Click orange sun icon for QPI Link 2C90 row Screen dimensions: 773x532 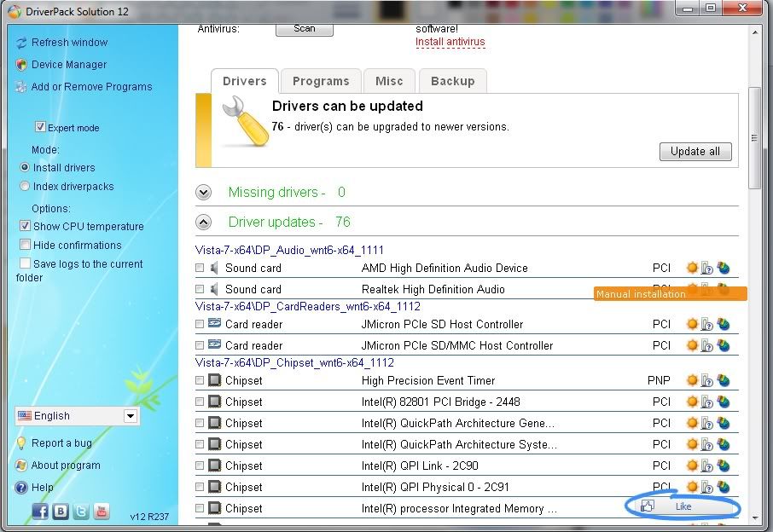[x=692, y=465]
